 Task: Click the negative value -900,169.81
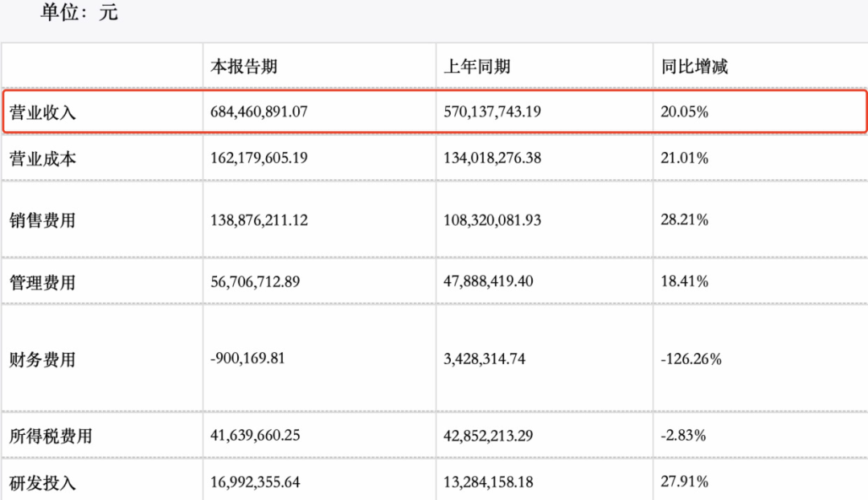point(248,359)
